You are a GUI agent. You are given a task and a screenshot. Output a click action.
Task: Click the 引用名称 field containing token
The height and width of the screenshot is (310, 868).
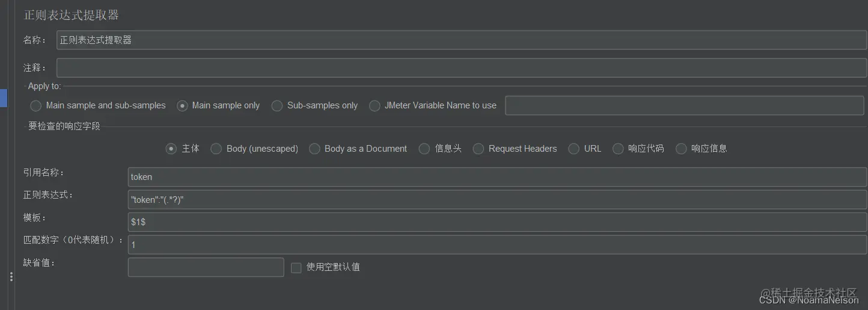click(497, 177)
